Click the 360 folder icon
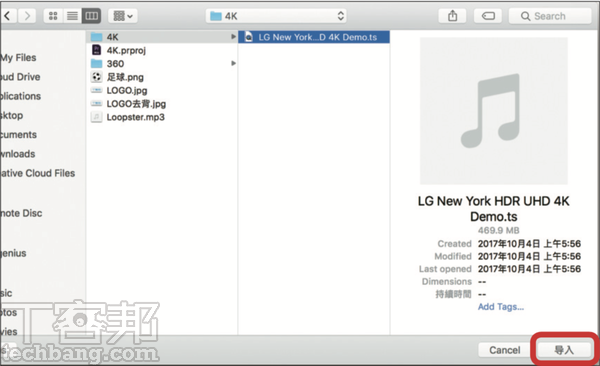600x366 pixels. point(96,63)
